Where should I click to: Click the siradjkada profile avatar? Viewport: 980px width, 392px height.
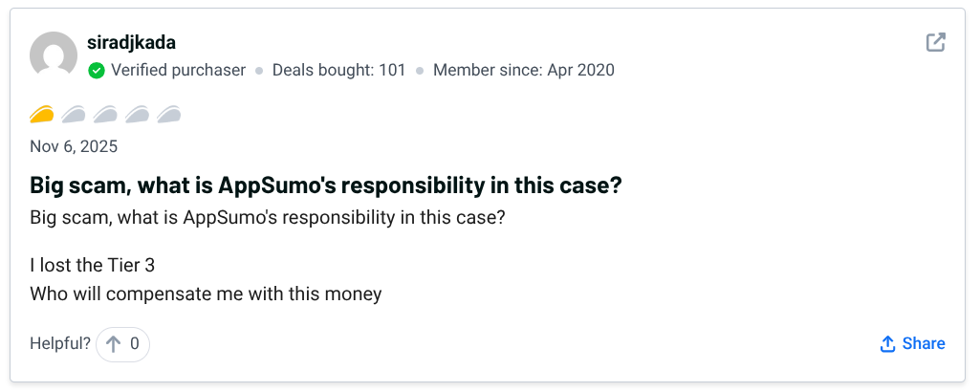tap(54, 55)
